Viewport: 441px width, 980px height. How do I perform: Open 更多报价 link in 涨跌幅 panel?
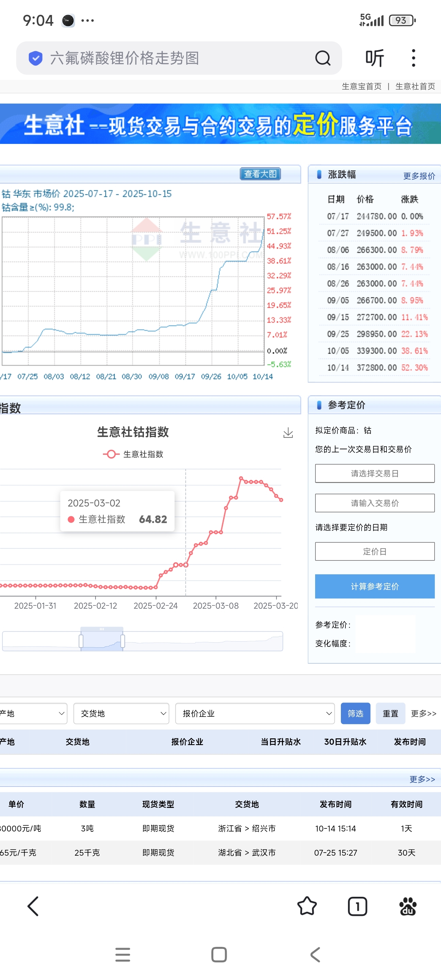419,176
